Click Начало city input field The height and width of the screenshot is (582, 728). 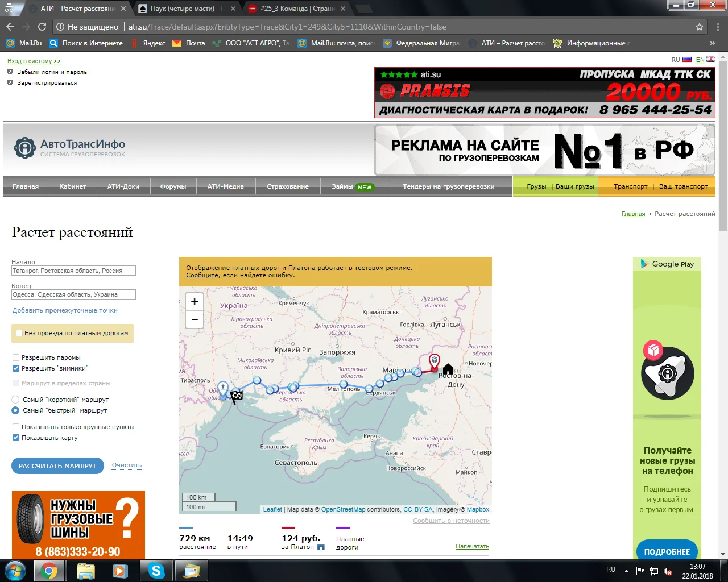pyautogui.click(x=73, y=271)
